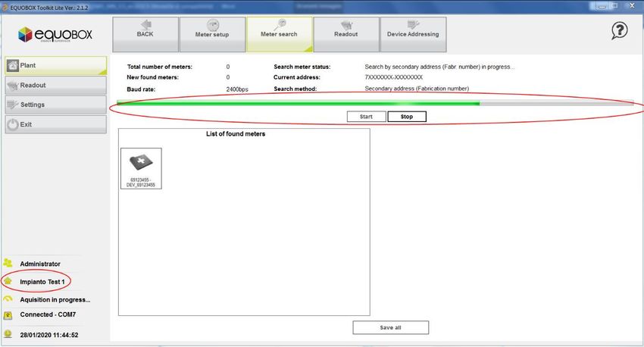Click the 'New found meters:' label

(152, 77)
